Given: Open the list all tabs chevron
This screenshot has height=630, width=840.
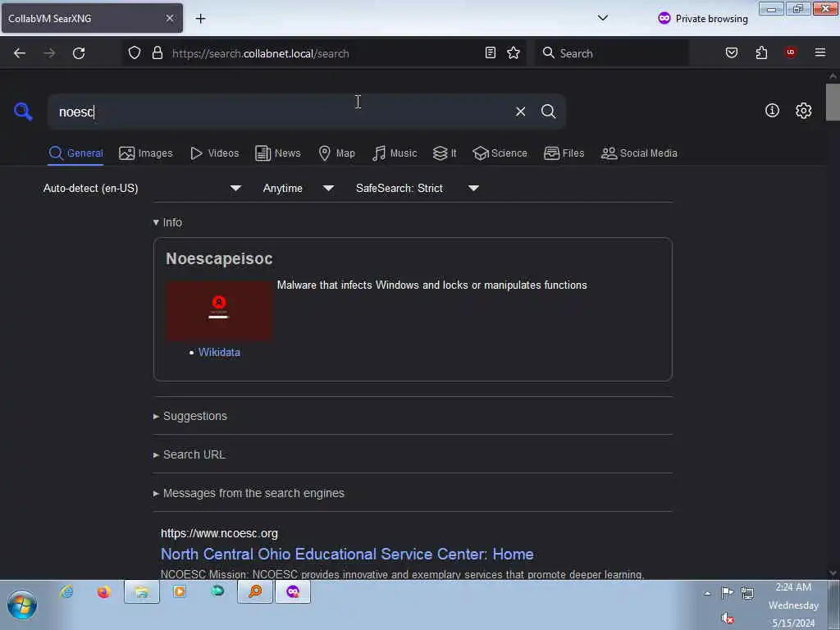Looking at the screenshot, I should [603, 18].
